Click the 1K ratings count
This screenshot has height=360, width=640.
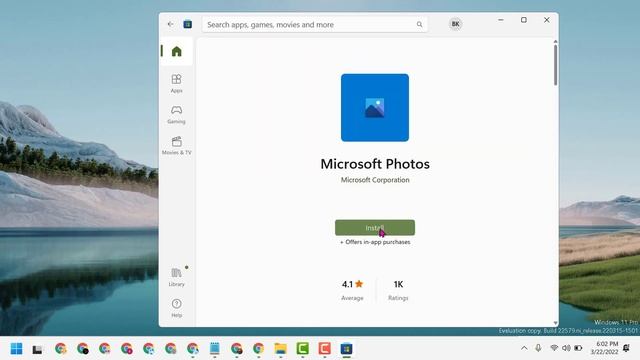coord(398,284)
